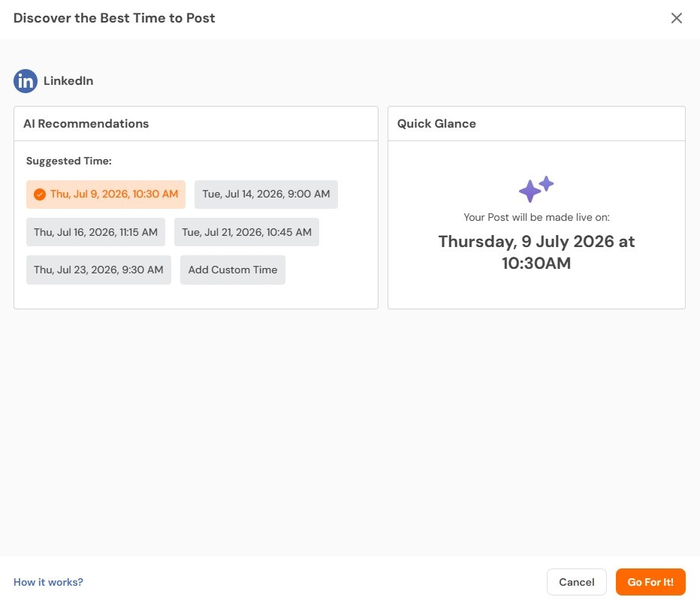Select Thu, Jul 9, 2026, 10:30 AM
This screenshot has width=700, height=606.
[106, 194]
